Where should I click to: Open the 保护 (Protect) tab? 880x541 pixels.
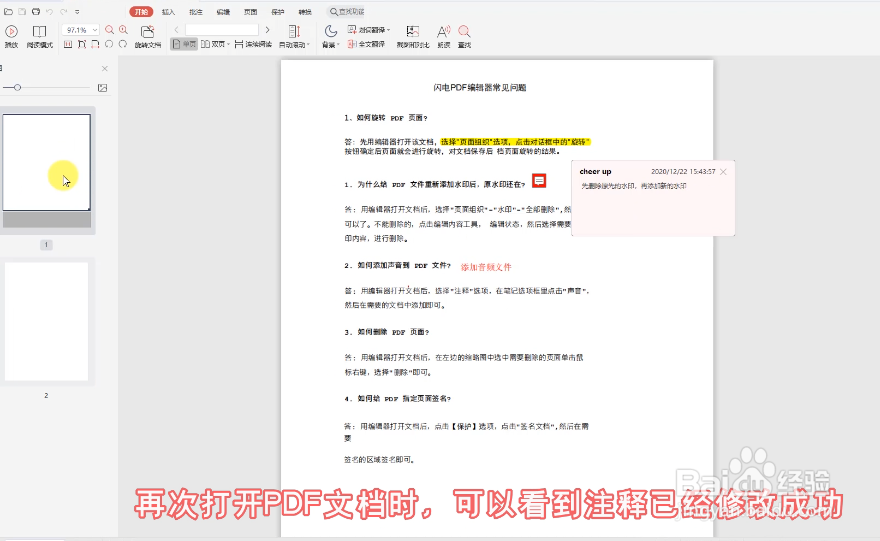(x=278, y=12)
